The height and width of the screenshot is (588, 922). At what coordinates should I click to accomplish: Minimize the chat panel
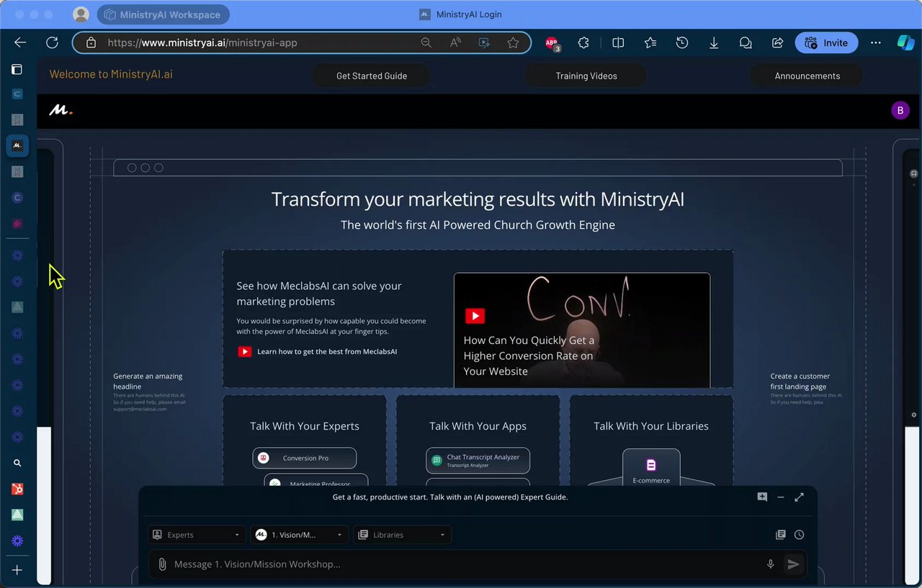781,497
